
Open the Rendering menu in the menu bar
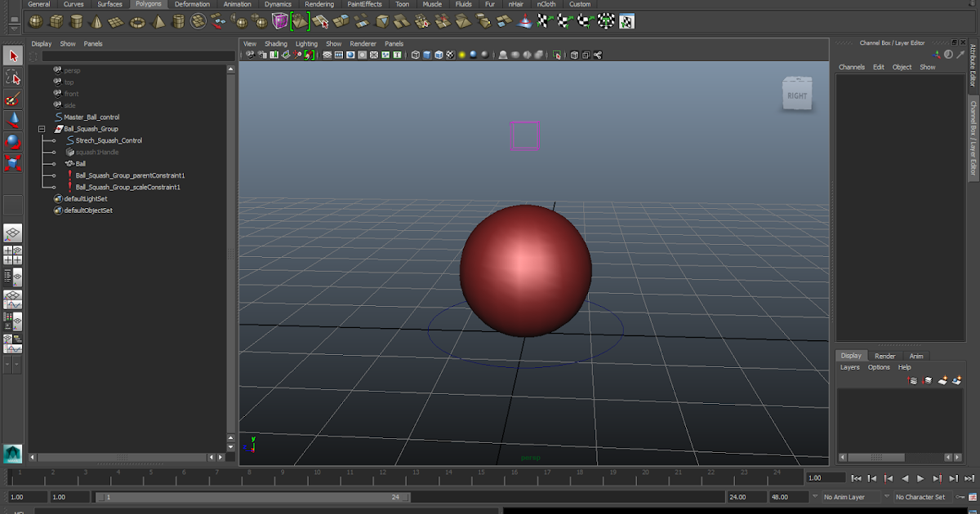(319, 4)
